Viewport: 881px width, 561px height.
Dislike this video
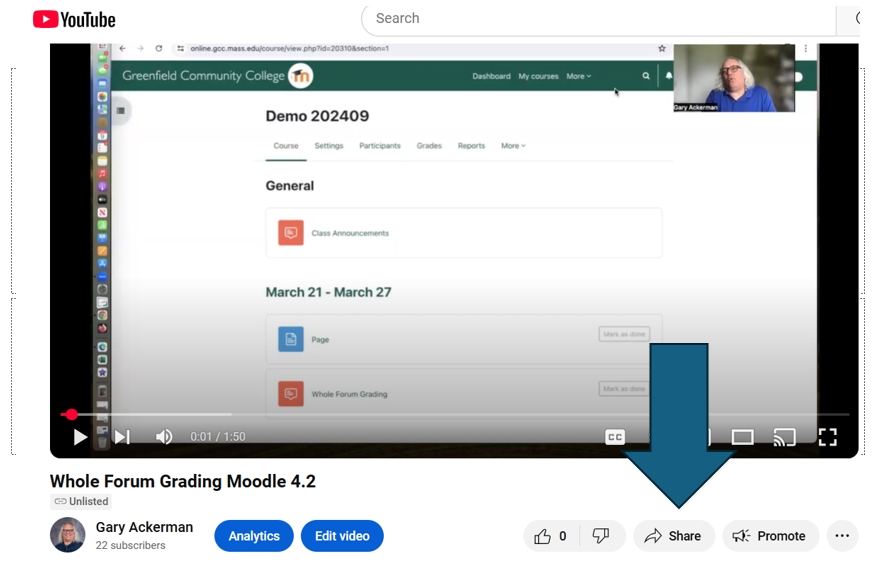[x=601, y=536]
